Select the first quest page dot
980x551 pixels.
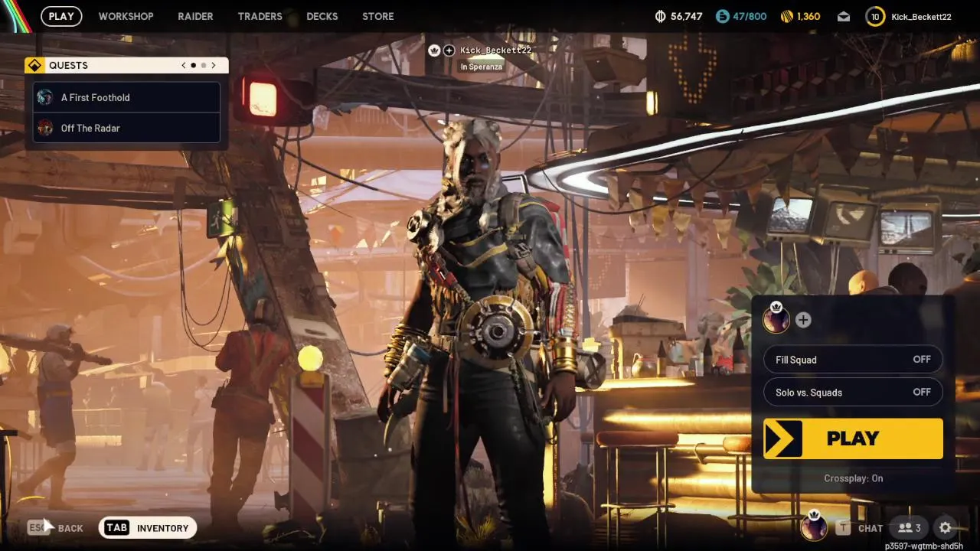[193, 65]
